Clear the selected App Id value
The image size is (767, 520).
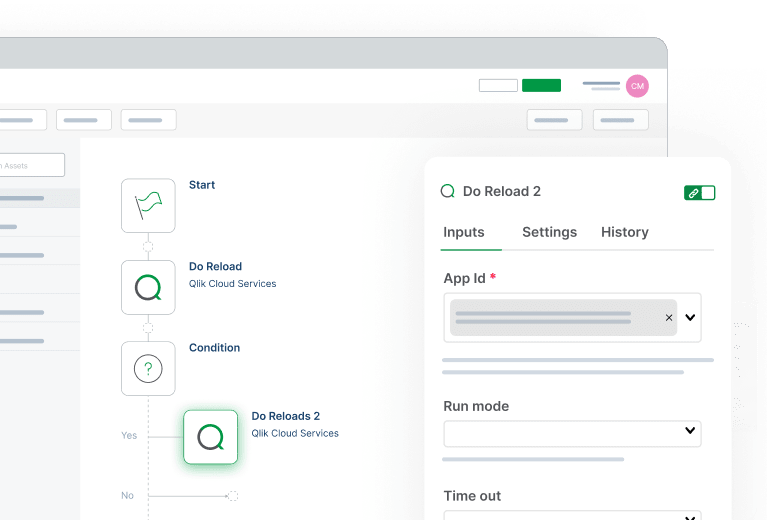pos(669,317)
